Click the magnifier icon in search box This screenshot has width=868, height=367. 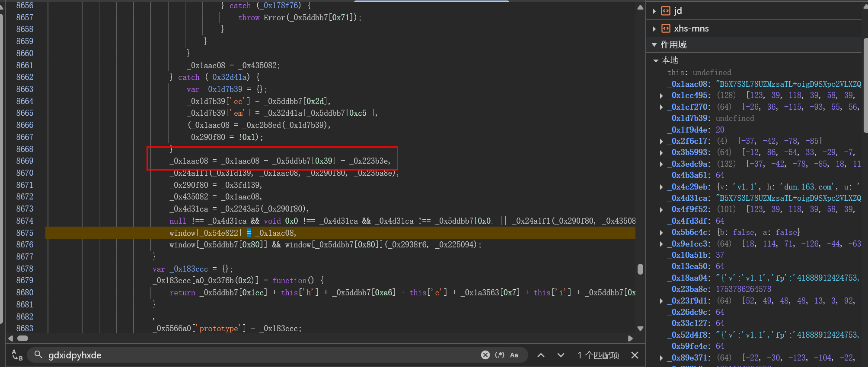point(38,355)
